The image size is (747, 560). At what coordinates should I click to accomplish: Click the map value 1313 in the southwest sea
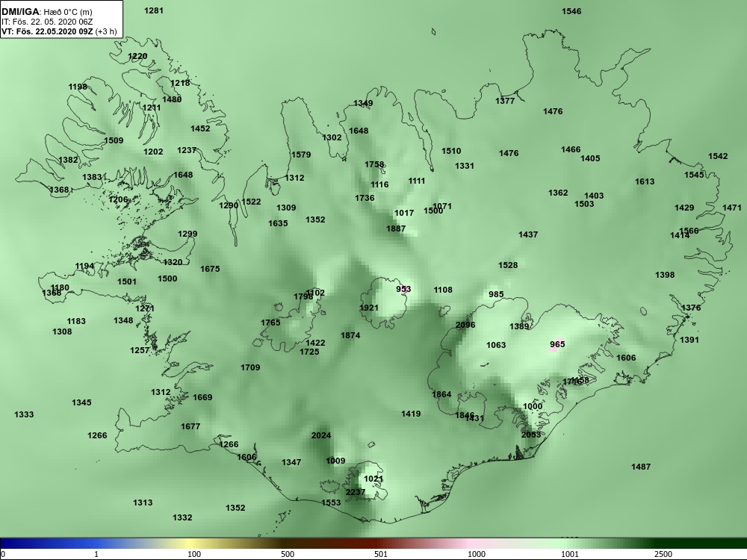[143, 503]
